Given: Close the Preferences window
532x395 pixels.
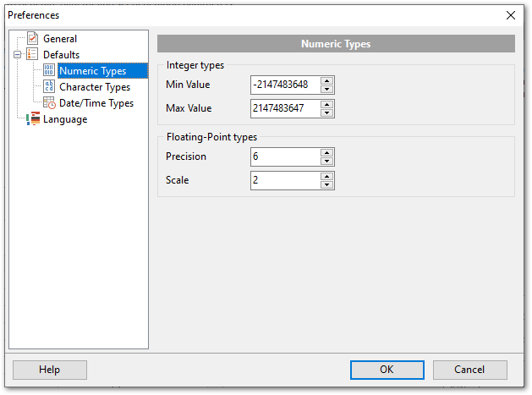Looking at the screenshot, I should 510,14.
